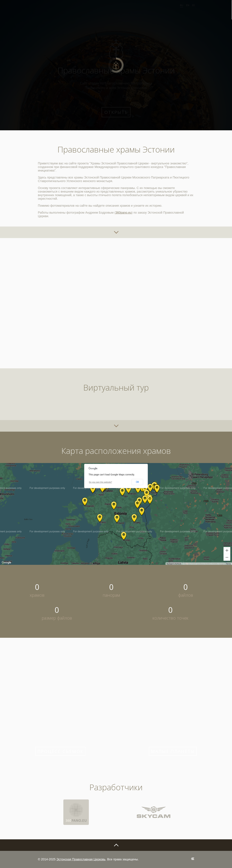The width and height of the screenshot is (232, 868).
Task: Click the Tallinn label on the map
Action: pyautogui.click(x=109, y=491)
